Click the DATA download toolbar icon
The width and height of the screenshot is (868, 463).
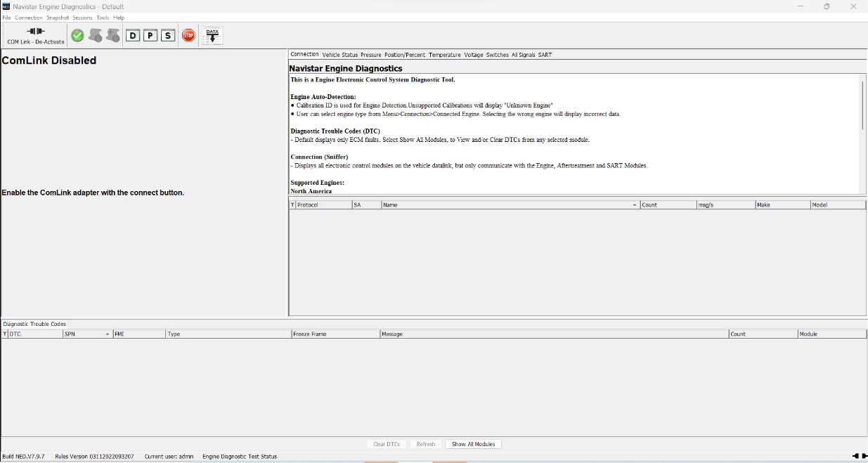(x=212, y=34)
